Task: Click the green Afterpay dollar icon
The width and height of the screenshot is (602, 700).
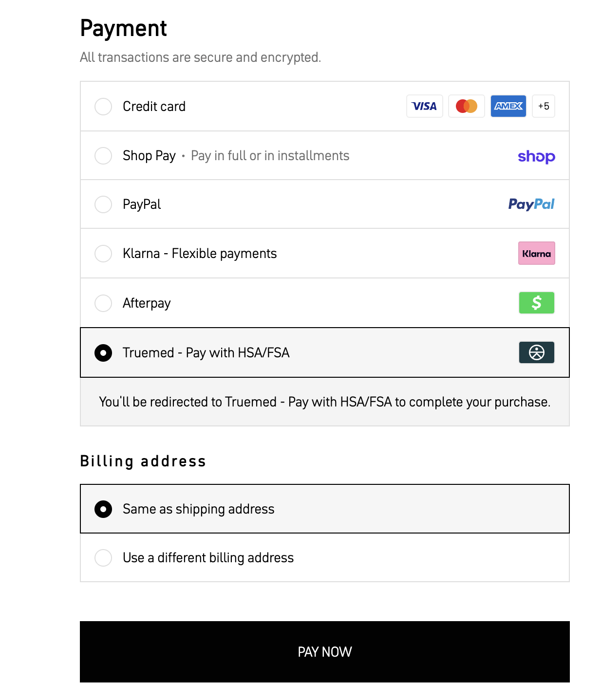Action: coord(536,303)
